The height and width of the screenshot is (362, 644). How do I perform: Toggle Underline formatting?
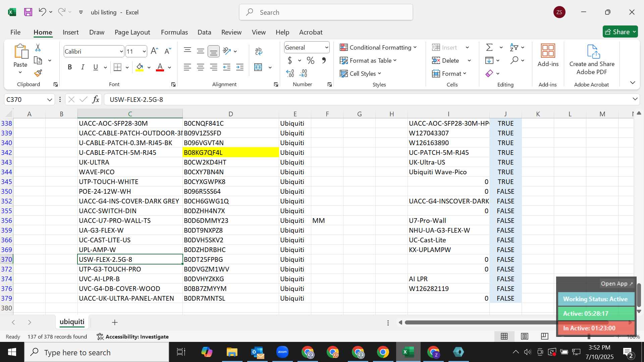coord(96,67)
